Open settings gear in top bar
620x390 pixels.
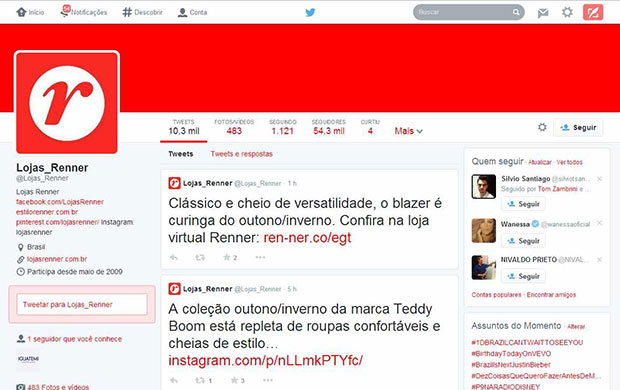[x=567, y=12]
